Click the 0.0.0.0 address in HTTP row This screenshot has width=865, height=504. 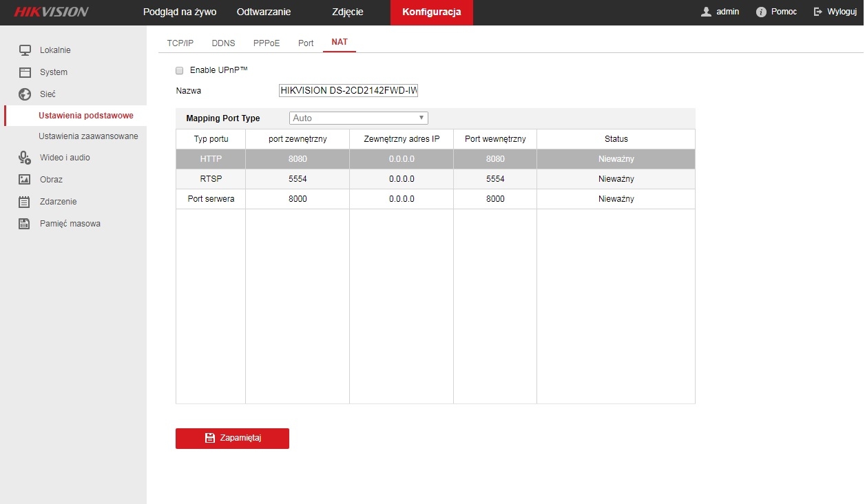point(402,159)
